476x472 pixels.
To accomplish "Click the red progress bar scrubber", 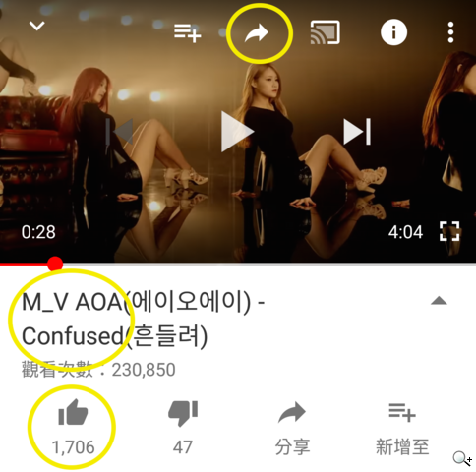I will click(55, 264).
